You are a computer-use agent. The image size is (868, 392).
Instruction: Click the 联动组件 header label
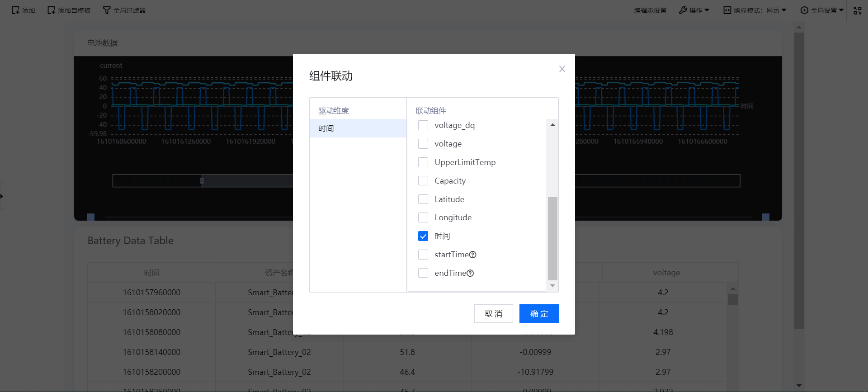point(431,111)
